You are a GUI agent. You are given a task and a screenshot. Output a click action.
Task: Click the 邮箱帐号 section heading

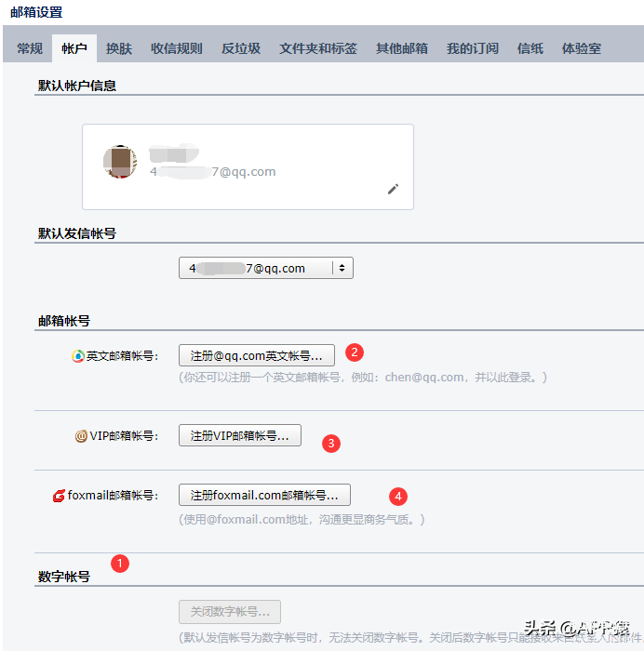click(x=64, y=321)
